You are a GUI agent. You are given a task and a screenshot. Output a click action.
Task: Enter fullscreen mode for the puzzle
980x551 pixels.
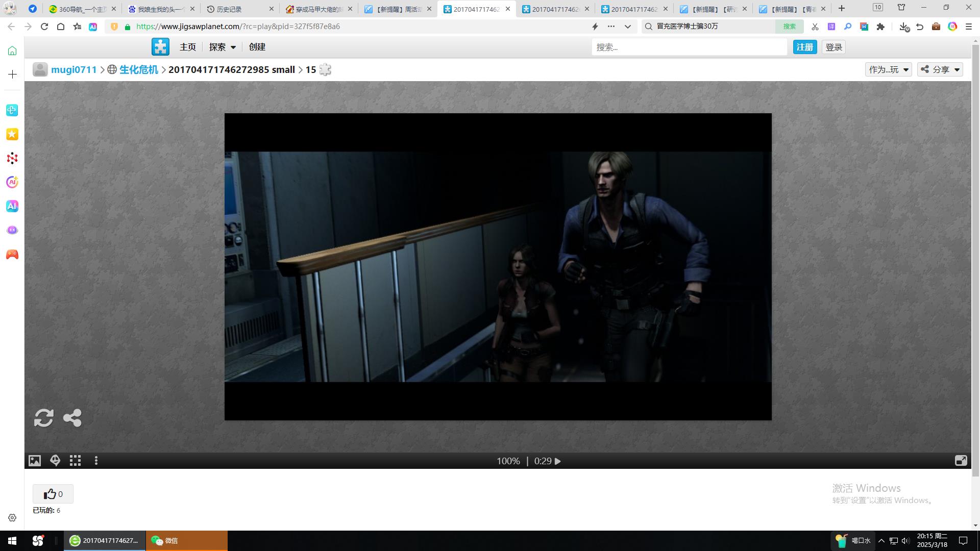pos(961,461)
